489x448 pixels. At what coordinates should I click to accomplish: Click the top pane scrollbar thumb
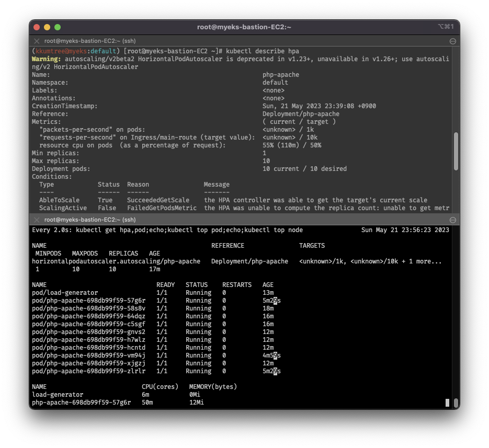tap(456, 151)
